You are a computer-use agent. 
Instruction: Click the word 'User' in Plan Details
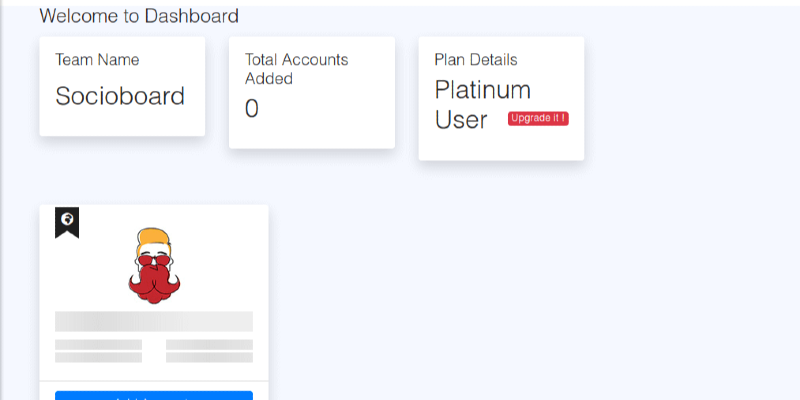(x=461, y=120)
